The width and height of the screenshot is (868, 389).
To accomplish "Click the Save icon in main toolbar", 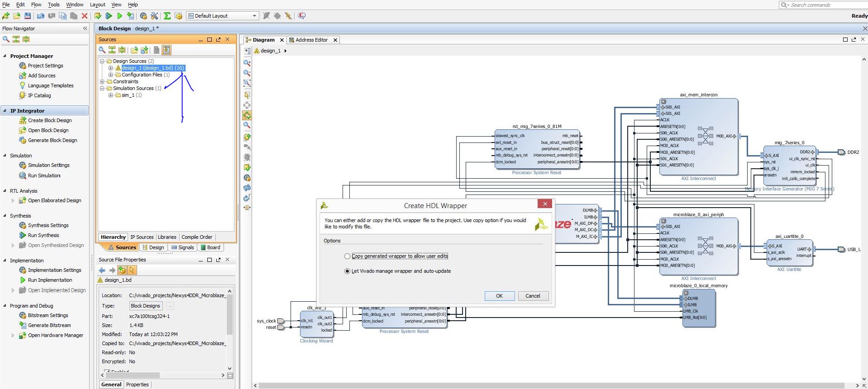I will click(x=28, y=16).
